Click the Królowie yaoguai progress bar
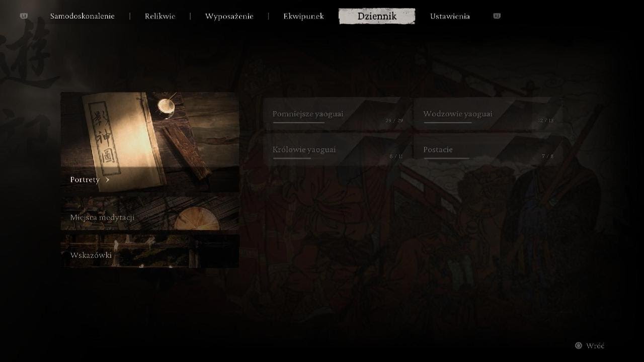This screenshot has width=644, height=362. (x=292, y=158)
